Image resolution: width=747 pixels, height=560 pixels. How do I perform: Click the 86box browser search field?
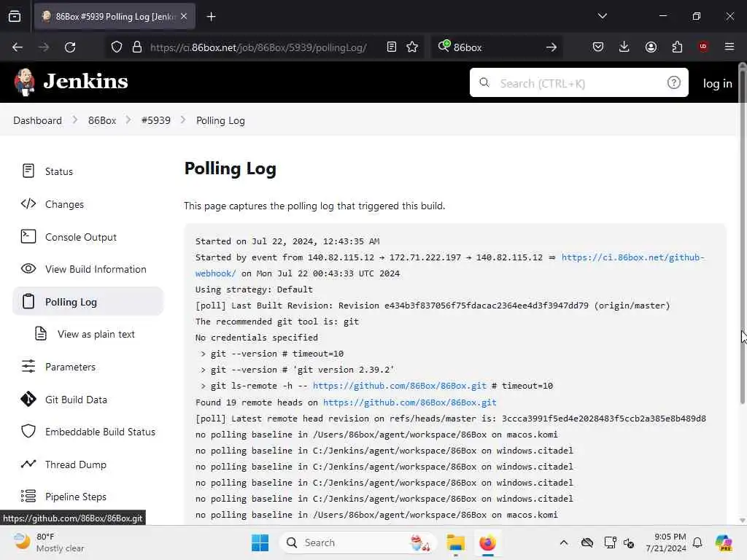pyautogui.click(x=495, y=47)
